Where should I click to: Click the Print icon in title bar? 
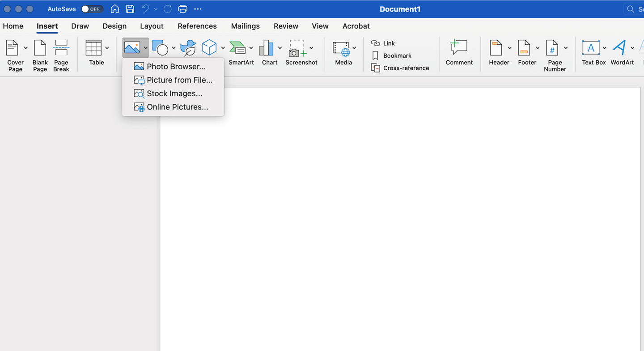[182, 9]
